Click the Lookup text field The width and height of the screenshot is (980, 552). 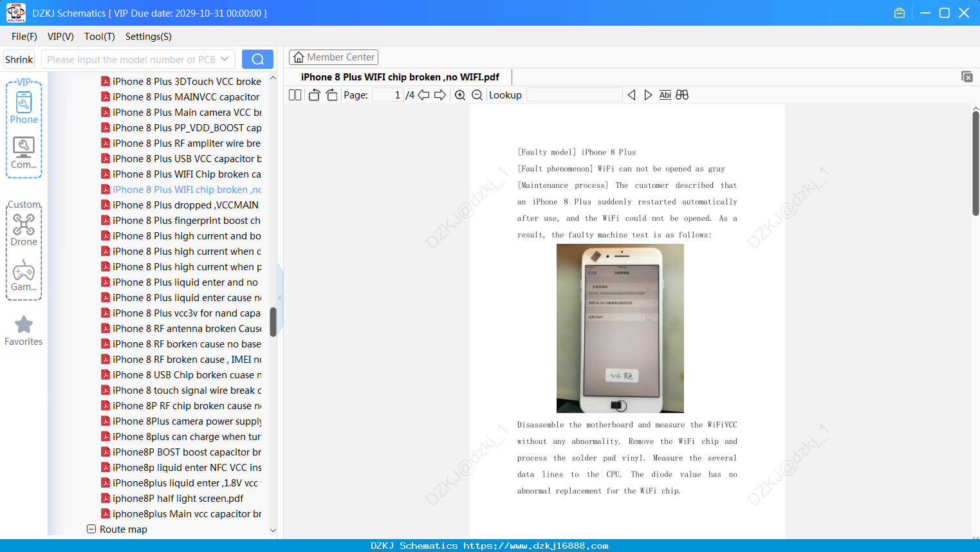click(x=575, y=95)
